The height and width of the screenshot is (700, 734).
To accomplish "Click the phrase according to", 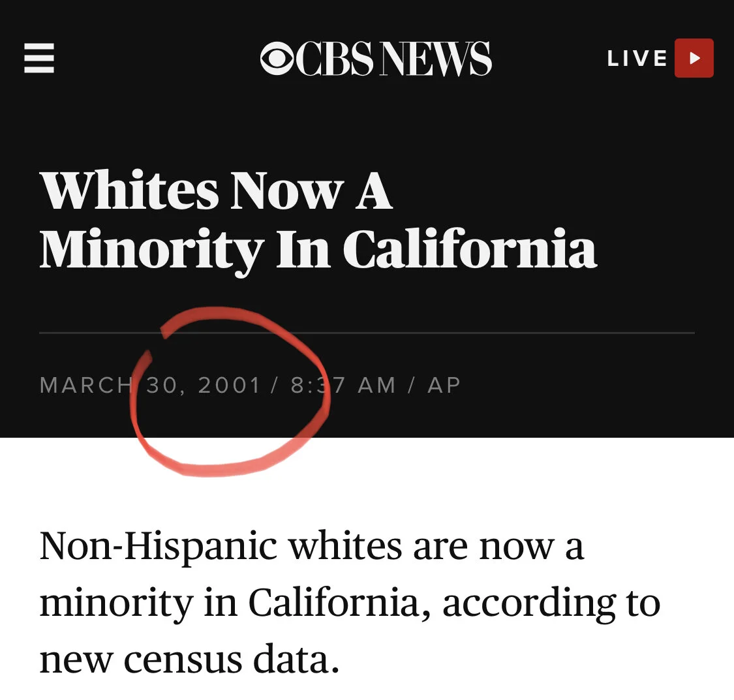I will click(x=551, y=604).
